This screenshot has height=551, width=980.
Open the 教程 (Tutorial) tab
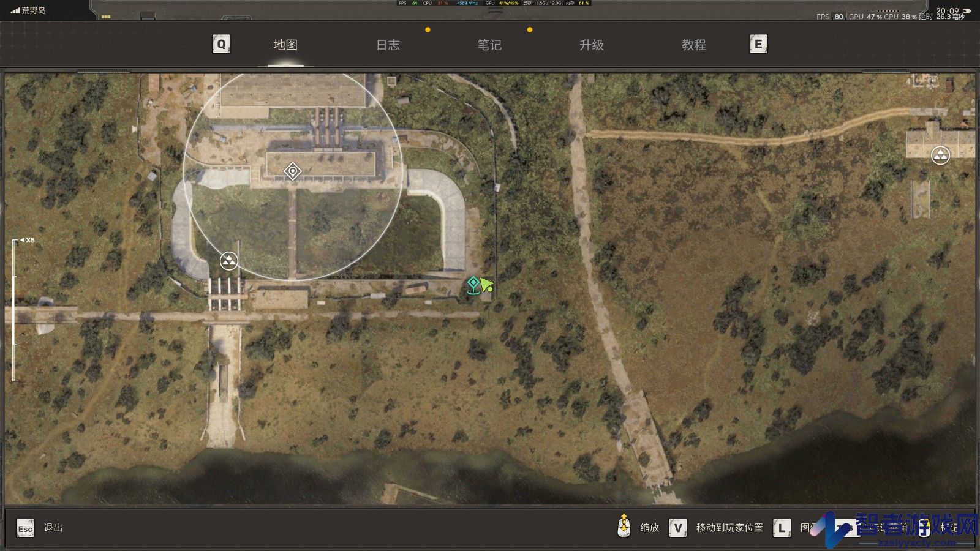[694, 45]
